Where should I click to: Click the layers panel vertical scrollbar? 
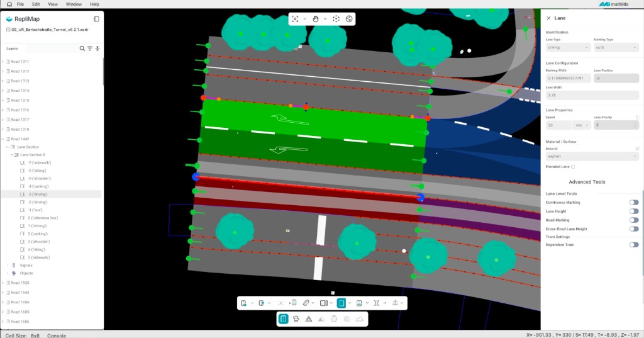[x=103, y=72]
